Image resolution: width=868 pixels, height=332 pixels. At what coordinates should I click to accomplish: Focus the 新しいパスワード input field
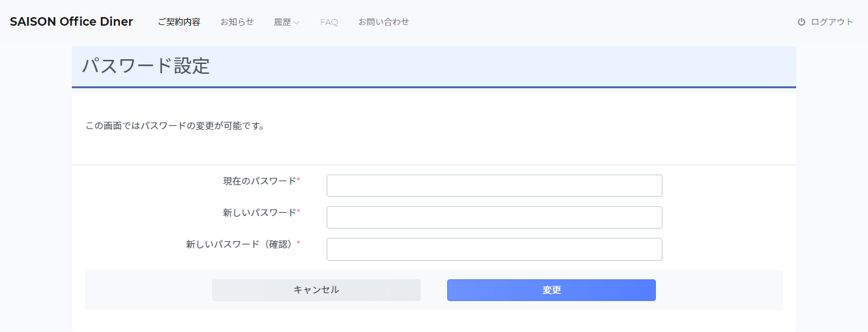(x=495, y=217)
